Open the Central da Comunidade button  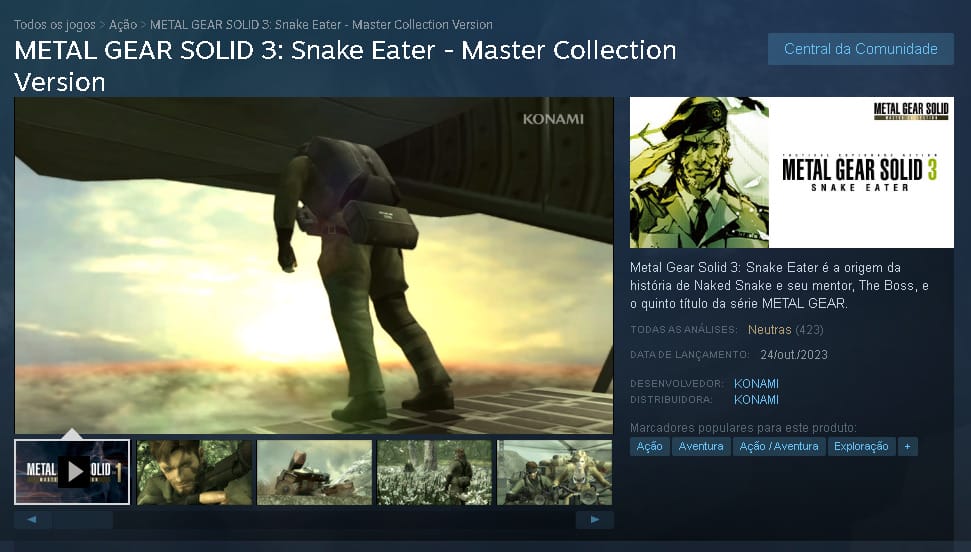[x=861, y=49]
